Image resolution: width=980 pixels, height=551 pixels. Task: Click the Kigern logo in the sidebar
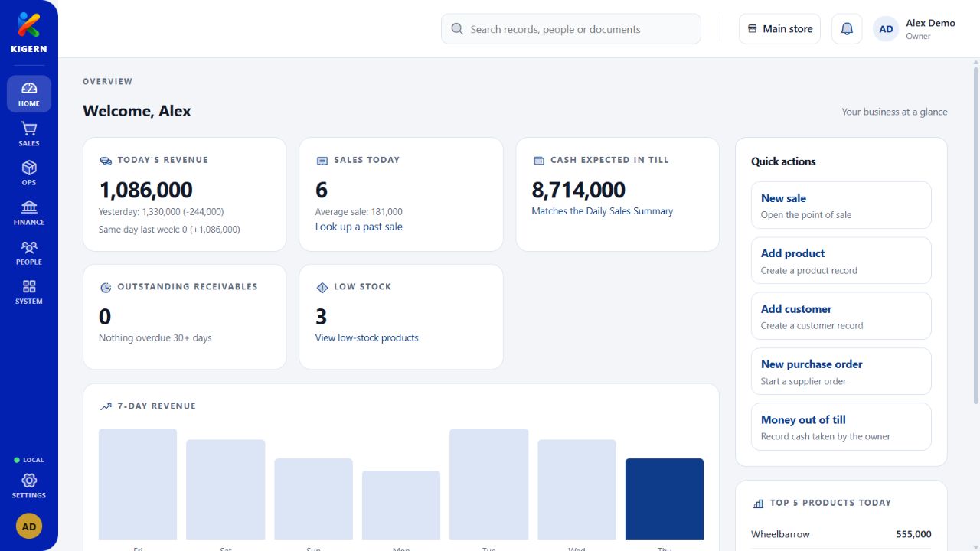[29, 32]
